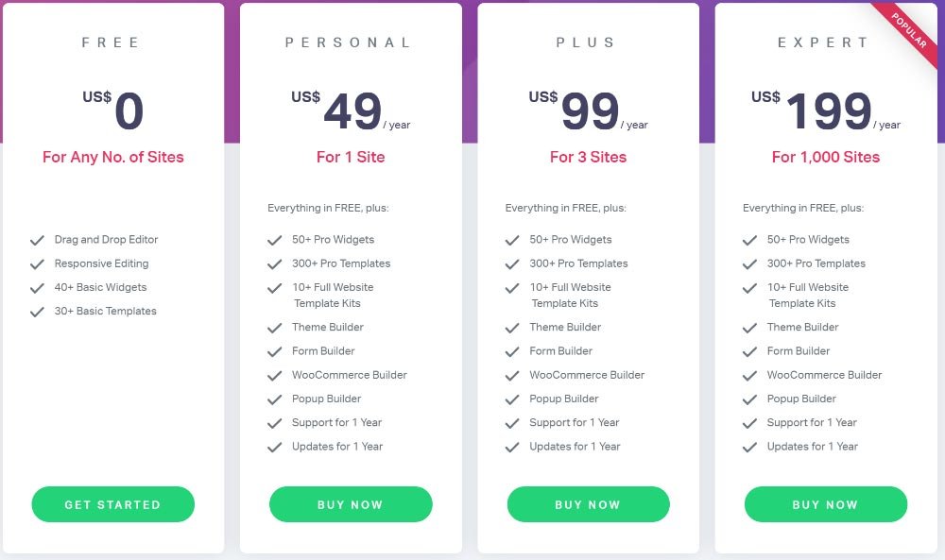This screenshot has width=945, height=560.
Task: Click Personal plan's Theme Builder checkmark
Action: 275,329
